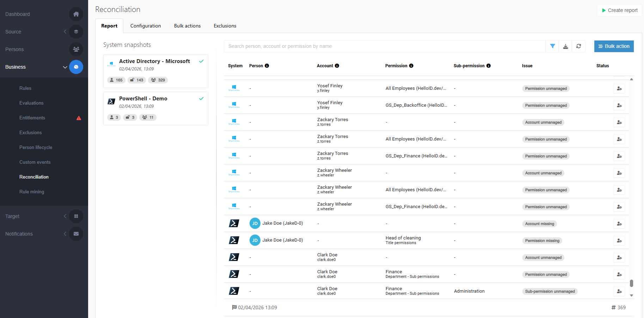Open the Exclusions tab
Screen dimensions: 644x318
[225, 26]
